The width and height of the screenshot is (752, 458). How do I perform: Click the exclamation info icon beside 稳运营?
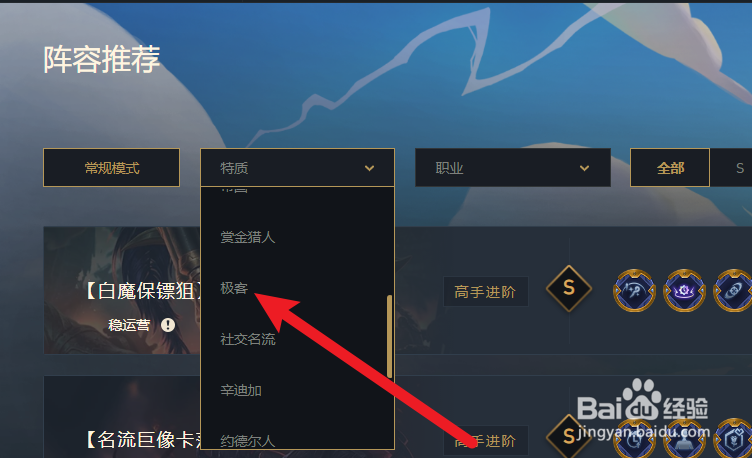pos(168,325)
